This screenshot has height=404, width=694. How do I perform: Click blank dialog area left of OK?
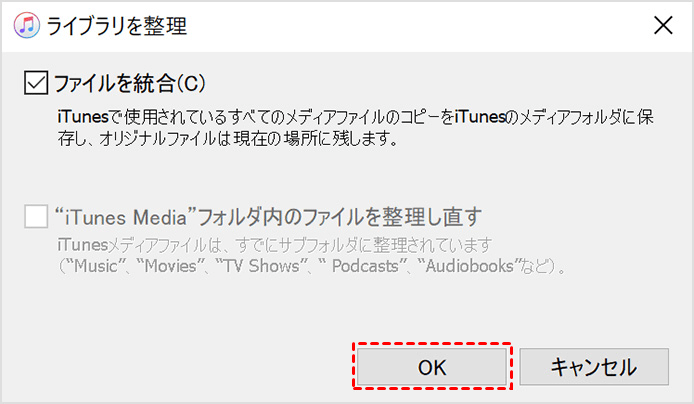tap(177, 367)
